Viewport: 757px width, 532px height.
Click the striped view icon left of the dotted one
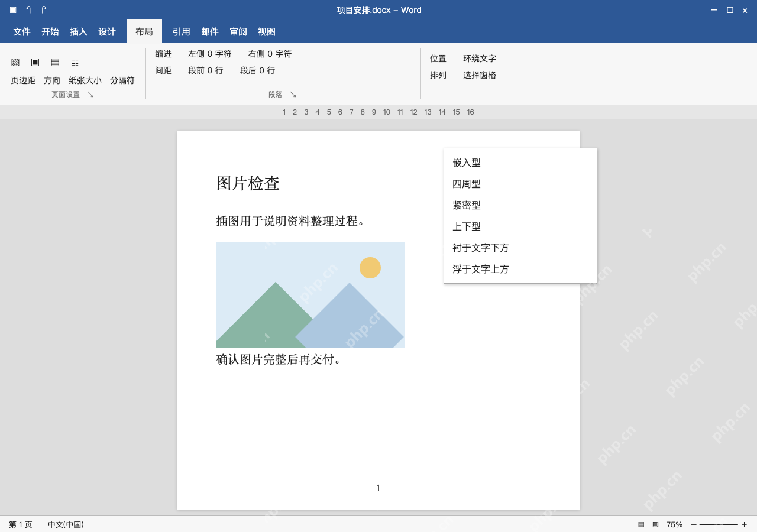641,524
